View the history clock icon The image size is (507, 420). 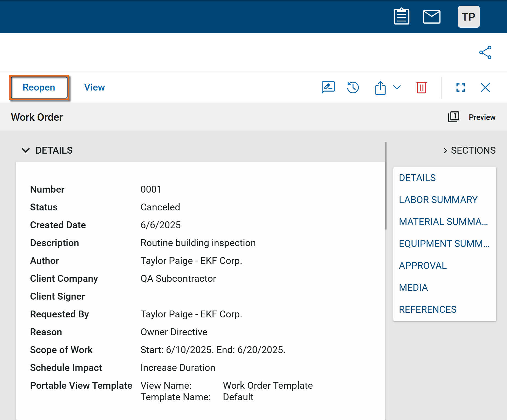[353, 88]
